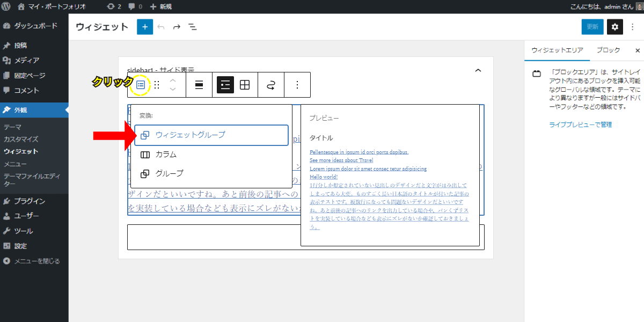Click the block type list icon
Image resolution: width=644 pixels, height=322 pixels.
(141, 85)
